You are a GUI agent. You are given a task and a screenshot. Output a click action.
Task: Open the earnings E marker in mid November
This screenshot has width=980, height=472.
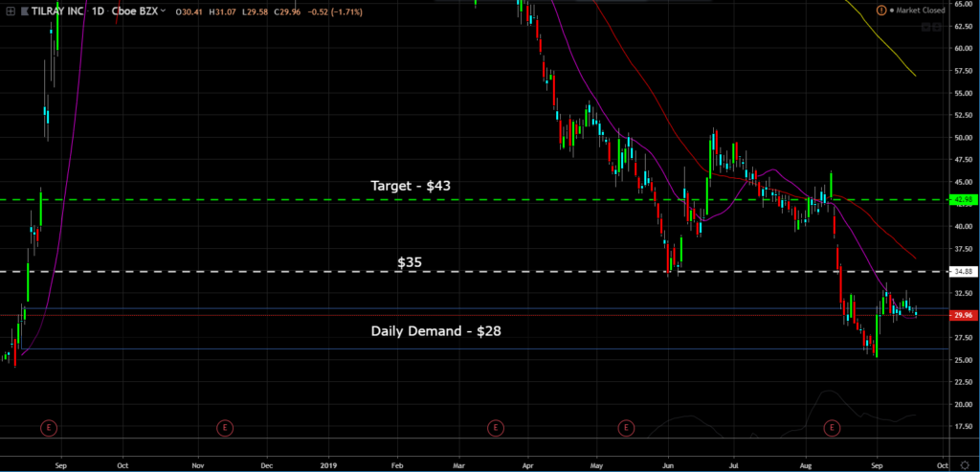pos(224,428)
